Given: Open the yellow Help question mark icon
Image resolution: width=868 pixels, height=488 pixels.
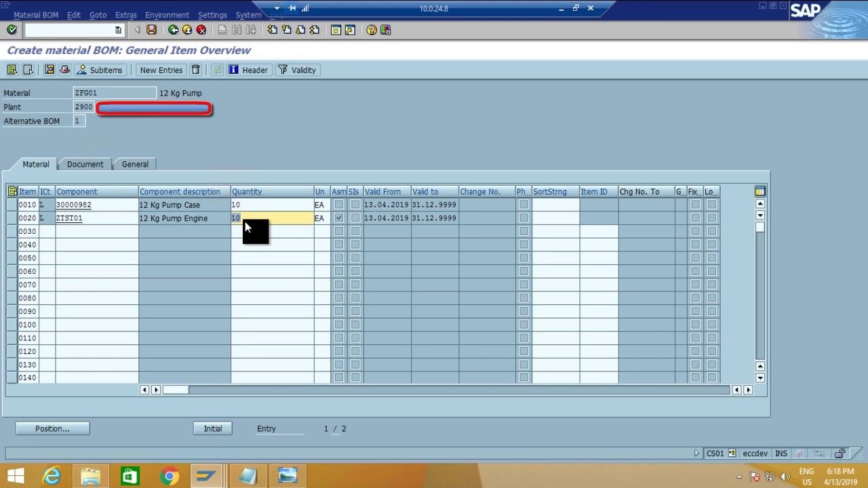Looking at the screenshot, I should coord(371,30).
